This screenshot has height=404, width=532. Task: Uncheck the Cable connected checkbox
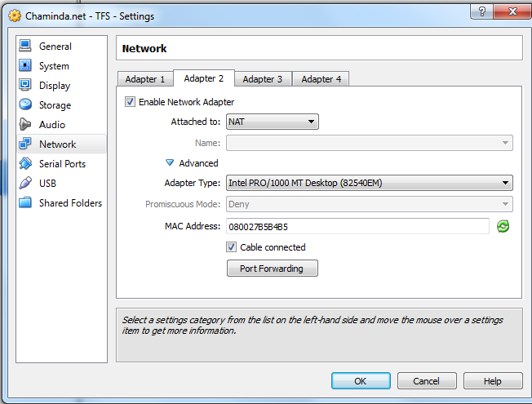point(232,247)
